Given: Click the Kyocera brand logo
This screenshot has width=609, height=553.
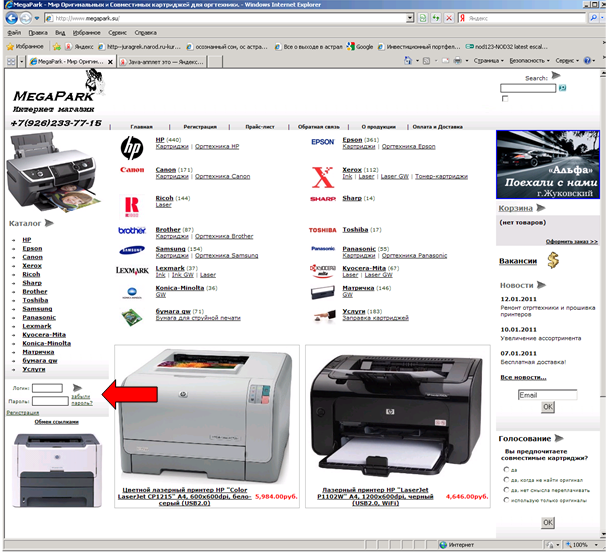Looking at the screenshot, I should (x=323, y=270).
